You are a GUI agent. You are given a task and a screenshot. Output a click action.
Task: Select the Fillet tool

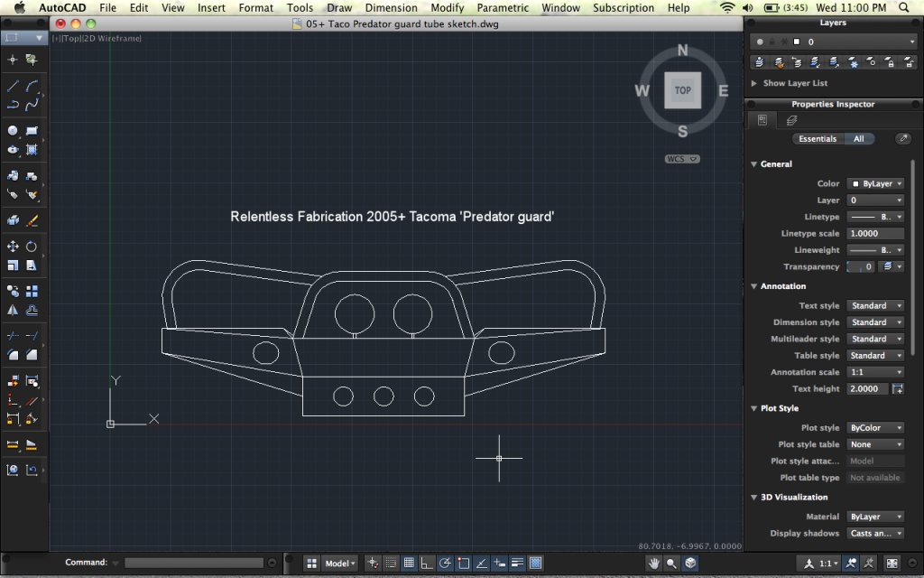tap(13, 354)
